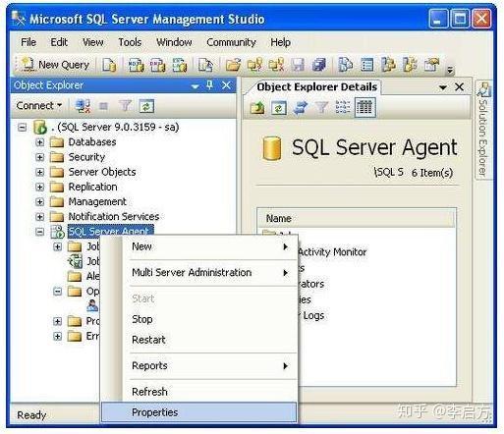Select the Report view icon in Details toolbar
Screen dimensions: 504x434
[x=364, y=107]
